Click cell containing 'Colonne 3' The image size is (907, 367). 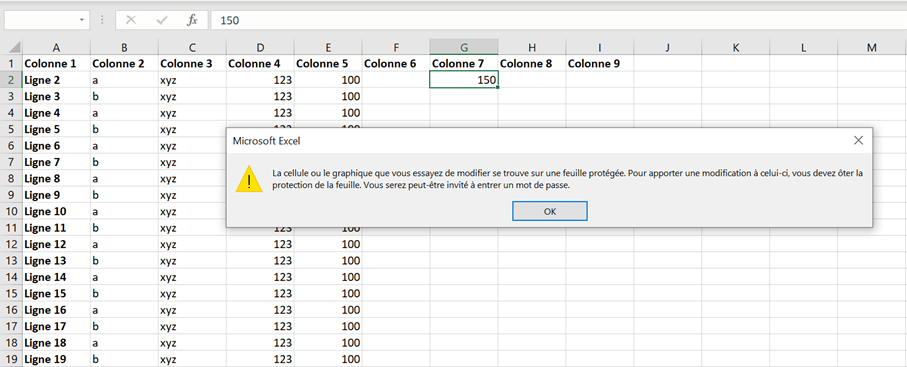coord(192,64)
